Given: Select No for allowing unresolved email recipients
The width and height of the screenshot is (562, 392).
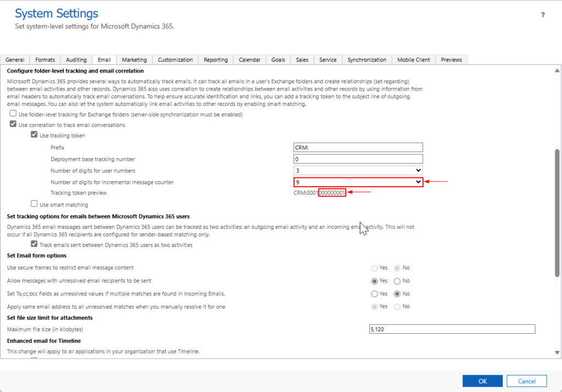Looking at the screenshot, I should pos(396,281).
